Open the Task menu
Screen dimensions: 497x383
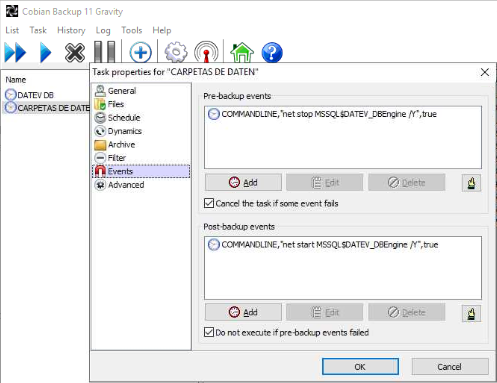pyautogui.click(x=38, y=30)
